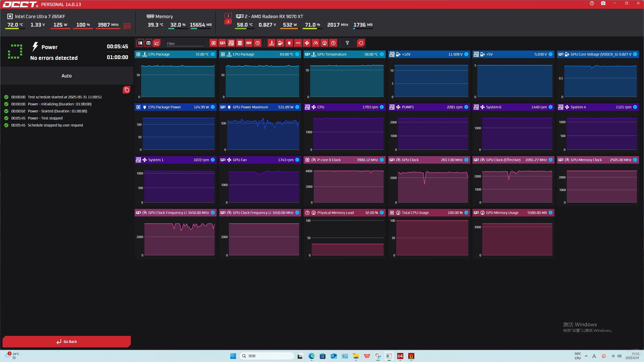Open info for P-core 0 Clock graph
The width and height of the screenshot is (644, 362).
click(x=382, y=160)
